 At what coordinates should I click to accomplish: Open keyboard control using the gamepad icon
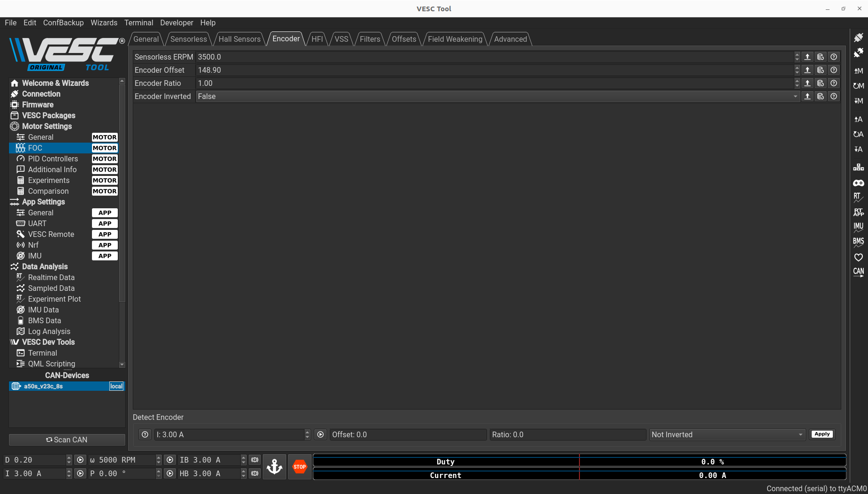tap(859, 183)
